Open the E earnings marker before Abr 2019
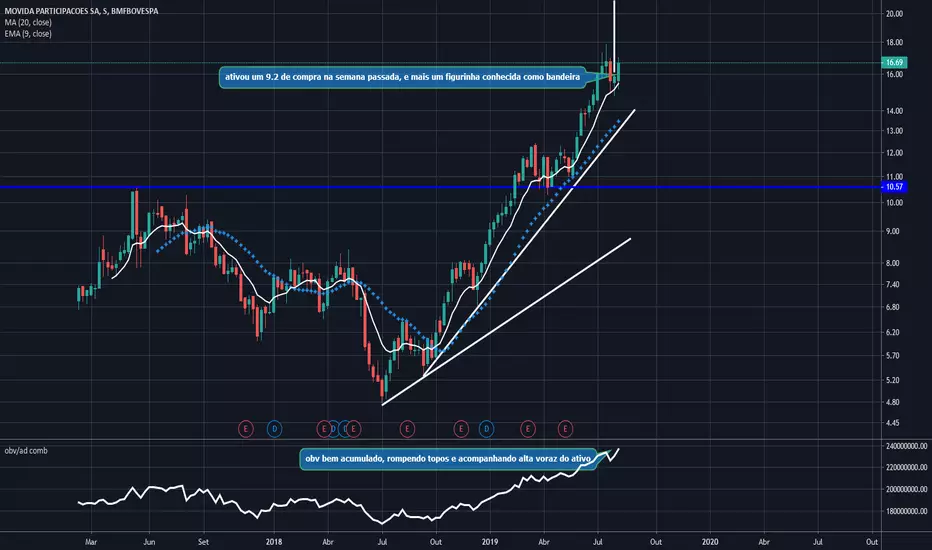The height and width of the screenshot is (550, 932). tap(528, 428)
